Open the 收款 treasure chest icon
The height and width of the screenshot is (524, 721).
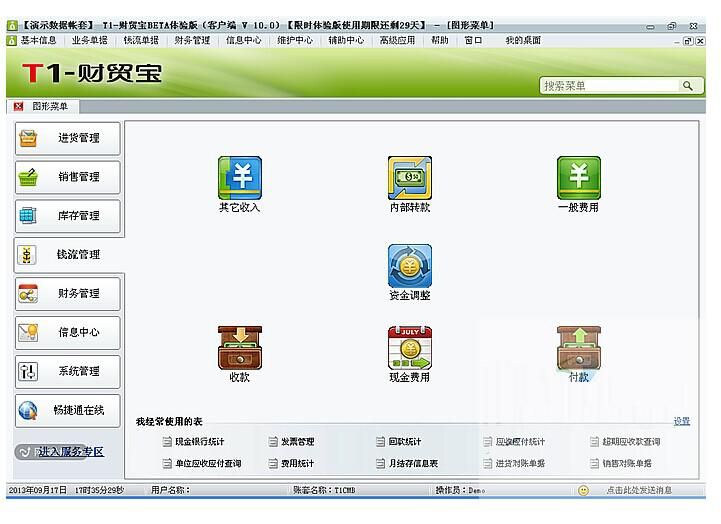pos(240,348)
